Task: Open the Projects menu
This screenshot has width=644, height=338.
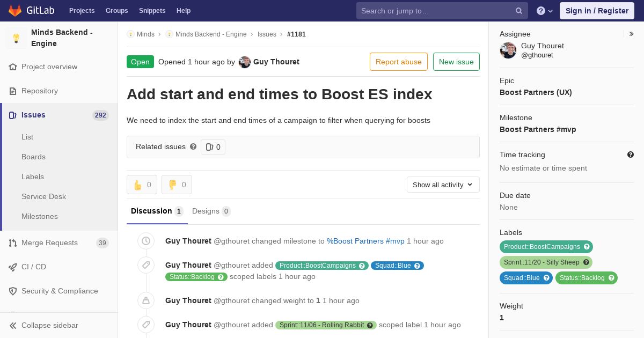Action: pyautogui.click(x=82, y=11)
